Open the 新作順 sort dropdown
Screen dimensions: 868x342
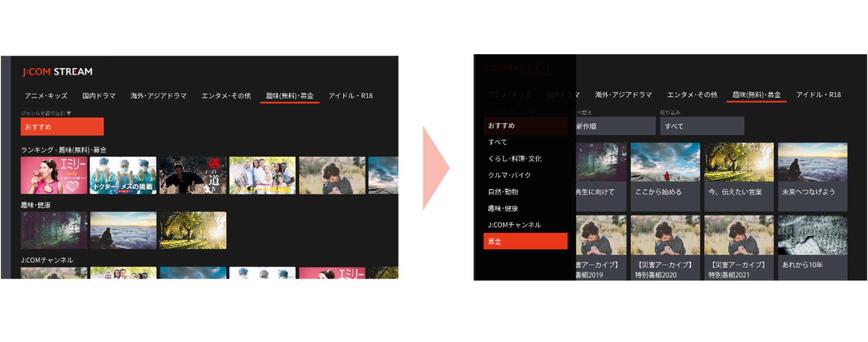616,126
